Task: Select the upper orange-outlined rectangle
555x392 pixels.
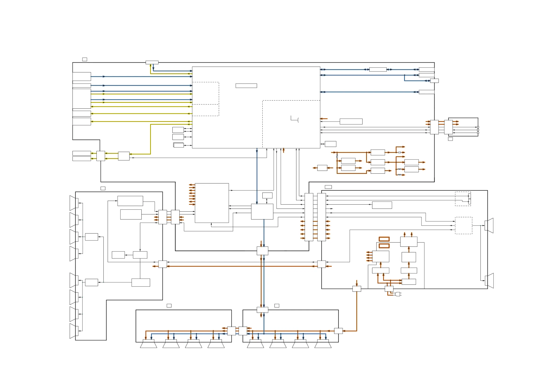Action: coord(384,239)
